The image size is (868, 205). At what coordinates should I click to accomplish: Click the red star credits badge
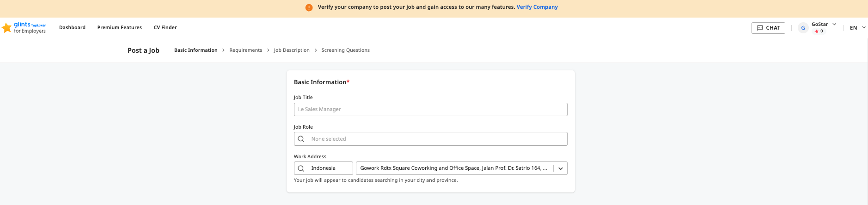click(x=819, y=31)
